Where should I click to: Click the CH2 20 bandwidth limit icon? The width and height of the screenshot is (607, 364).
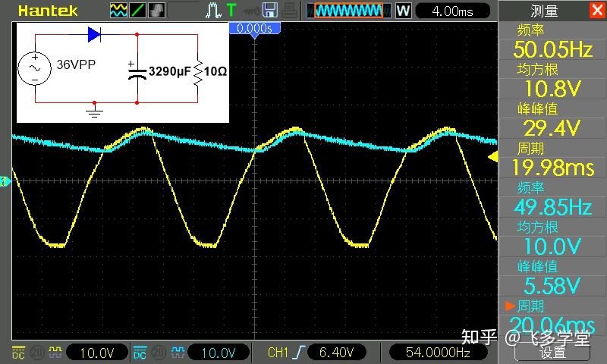tap(158, 353)
